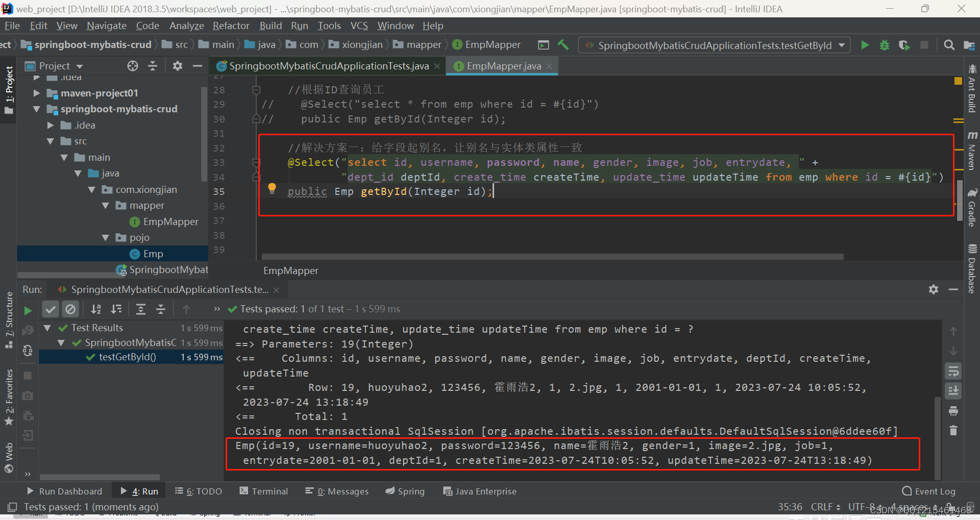
Task: Sort test results by duration
Action: [x=116, y=309]
